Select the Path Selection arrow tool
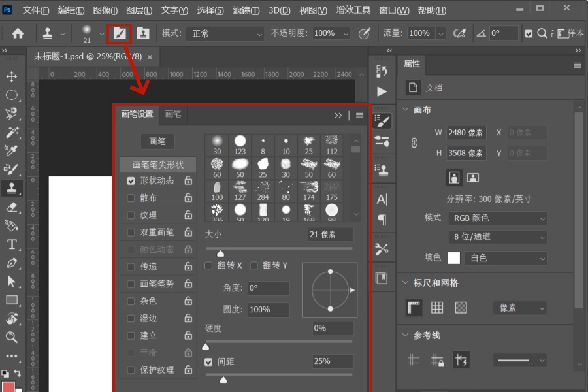 11,282
